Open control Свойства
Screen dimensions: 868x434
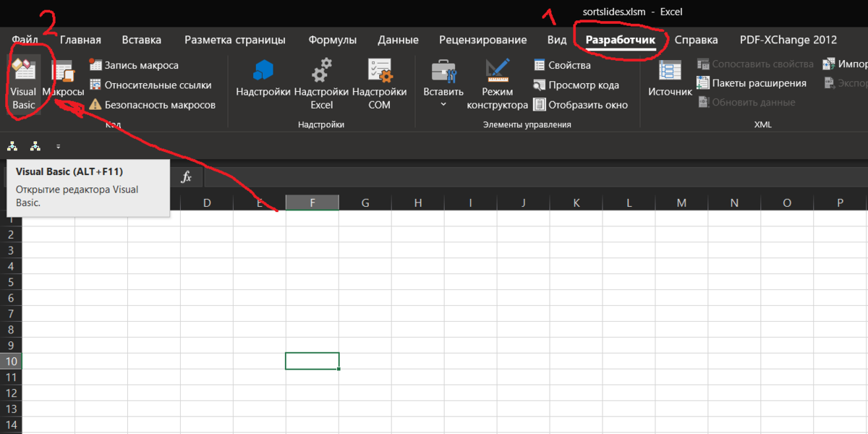click(562, 65)
